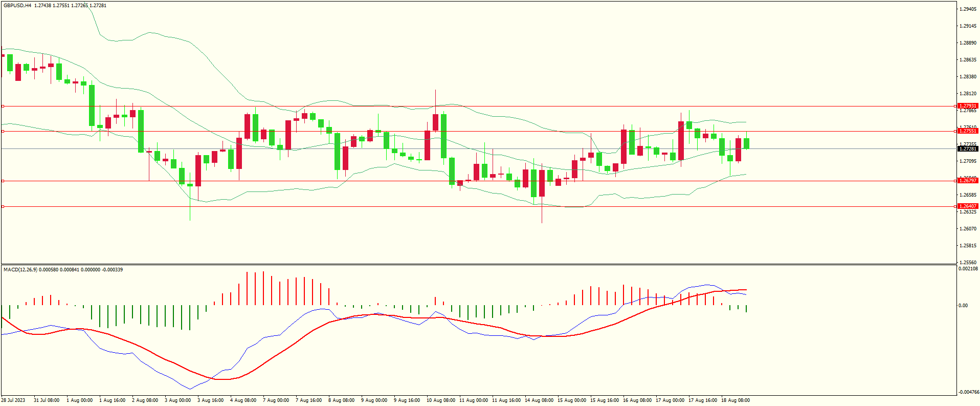
Task: Select the left handle of the red 1.27551 line
Action: tap(3, 131)
